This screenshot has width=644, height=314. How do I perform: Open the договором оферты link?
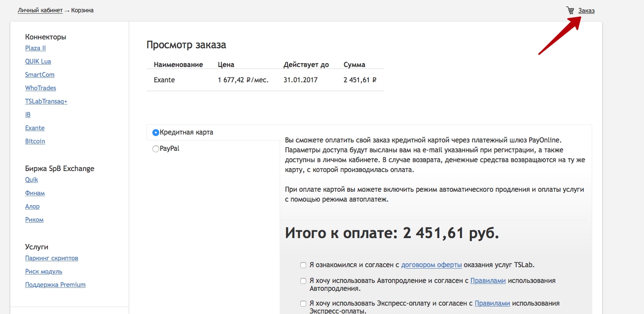coord(431,265)
